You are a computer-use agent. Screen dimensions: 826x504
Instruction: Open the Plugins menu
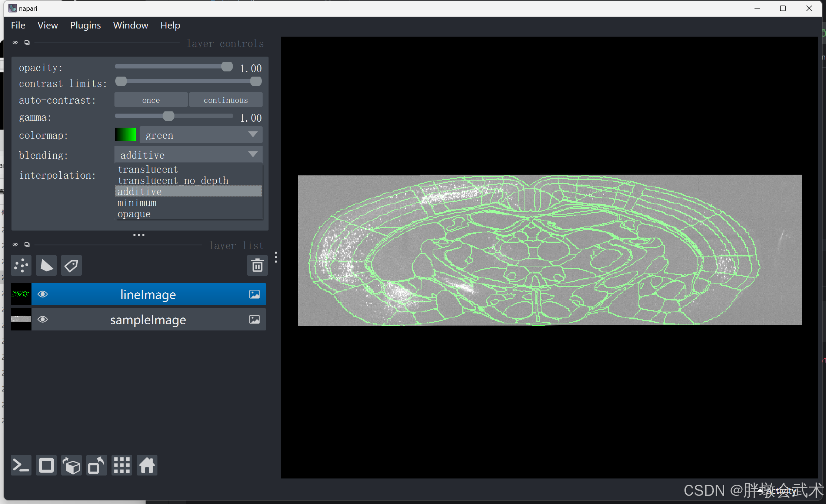pos(85,25)
